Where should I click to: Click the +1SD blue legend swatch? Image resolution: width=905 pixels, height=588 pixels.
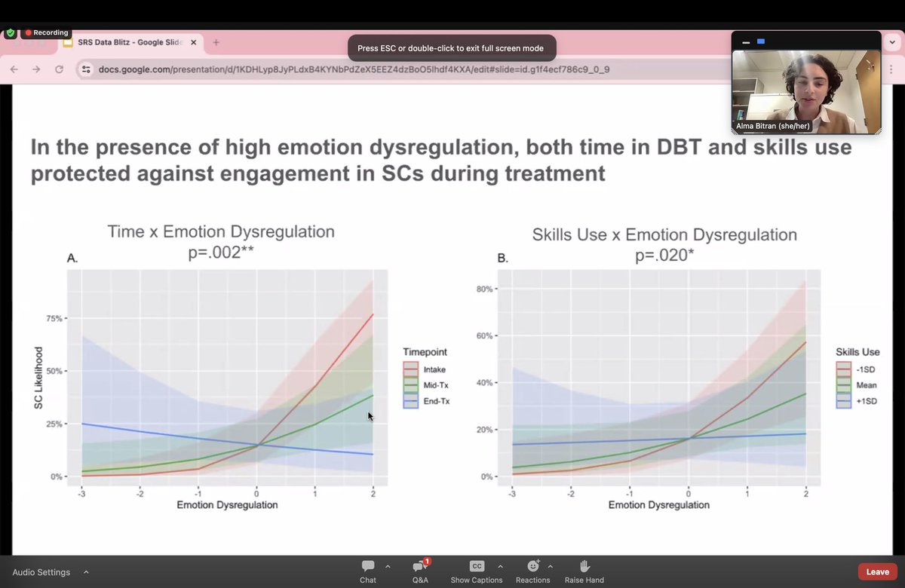point(843,401)
